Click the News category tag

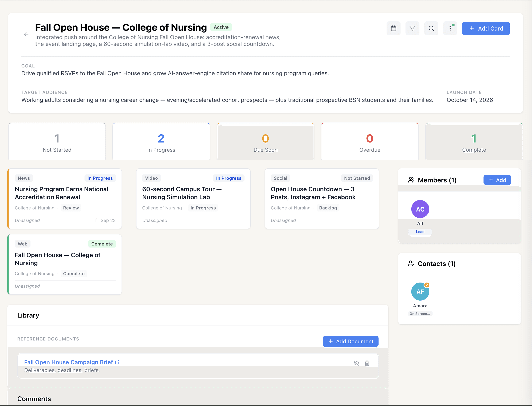click(x=24, y=178)
